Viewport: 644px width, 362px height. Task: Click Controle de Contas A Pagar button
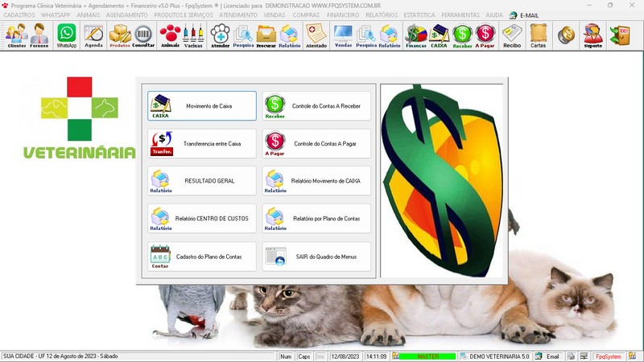tap(316, 144)
